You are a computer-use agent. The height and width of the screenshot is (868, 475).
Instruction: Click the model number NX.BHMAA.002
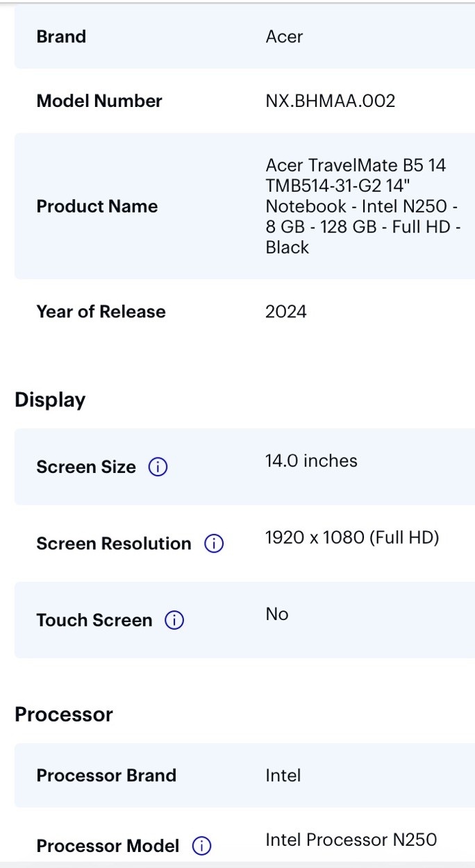[x=331, y=101]
